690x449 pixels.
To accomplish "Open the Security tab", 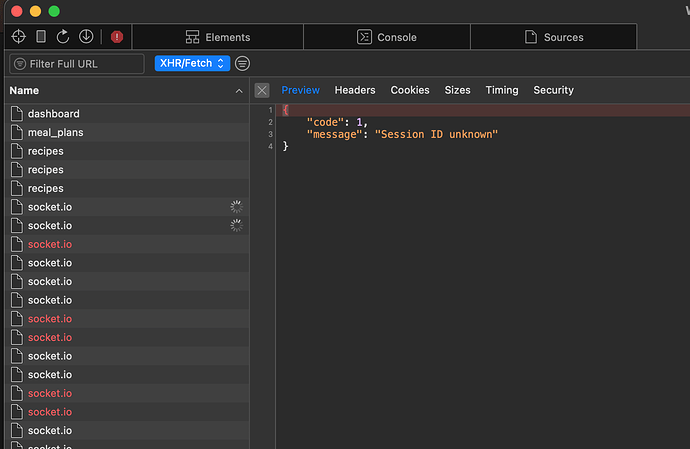I will 554,90.
